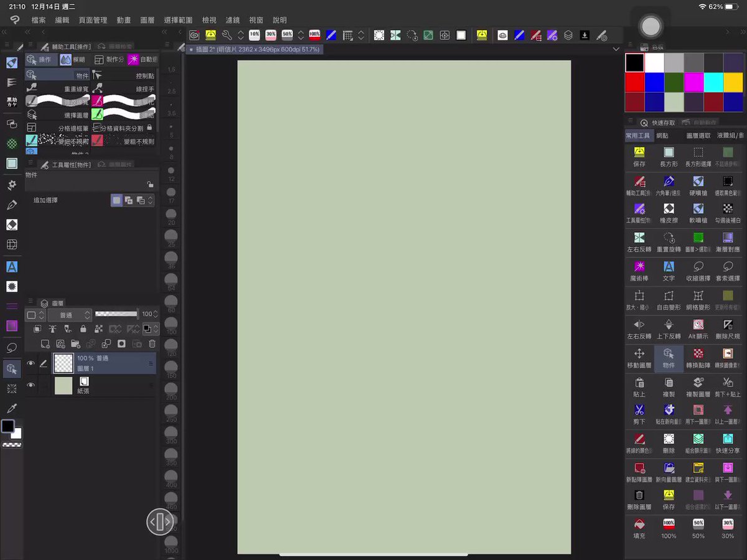The height and width of the screenshot is (560, 747).
Task: Pick the cyan swatch in color set
Action: click(713, 82)
